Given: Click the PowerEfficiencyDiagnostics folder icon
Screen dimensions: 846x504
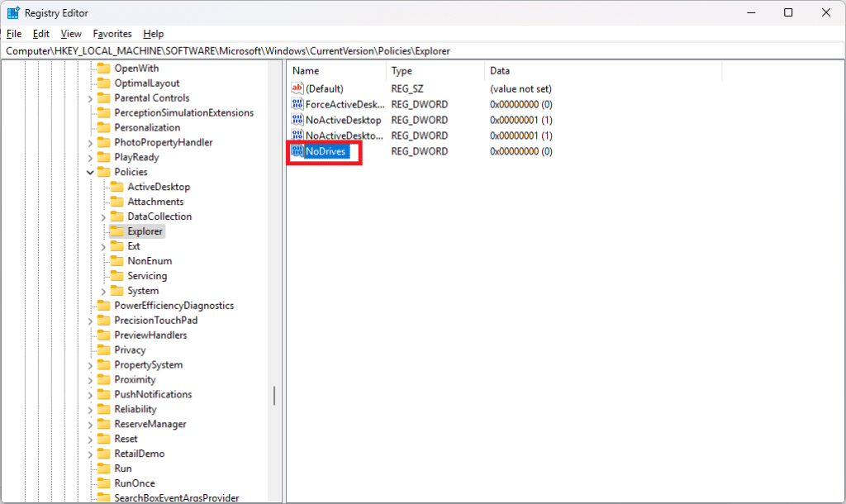Looking at the screenshot, I should point(103,306).
